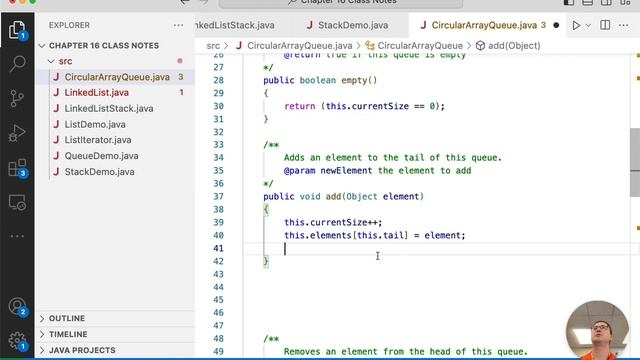Image resolution: width=640 pixels, height=360 pixels.
Task: Open LinkedListStack.java in the explorer
Action: tap(109, 109)
